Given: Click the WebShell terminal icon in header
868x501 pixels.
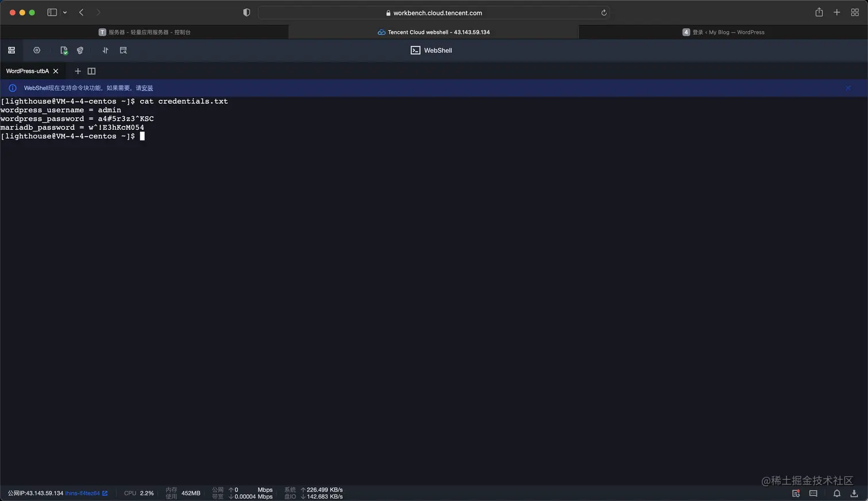Looking at the screenshot, I should 416,51.
